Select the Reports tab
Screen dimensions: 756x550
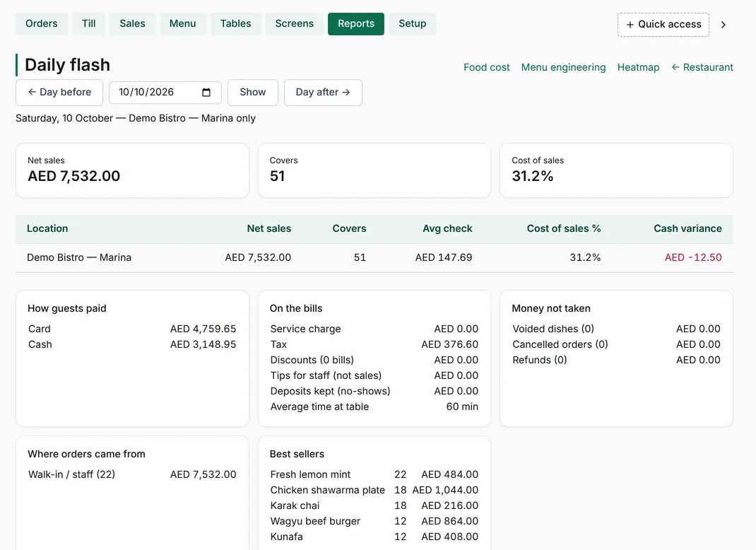[356, 23]
